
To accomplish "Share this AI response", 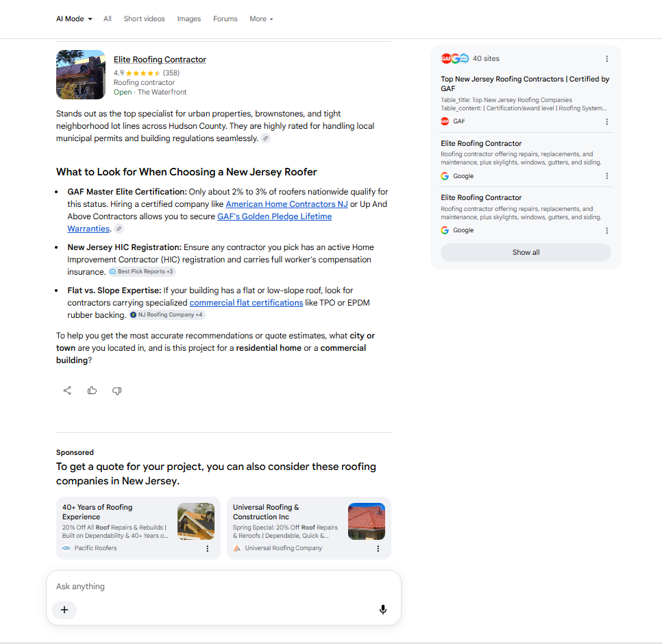I will [68, 391].
